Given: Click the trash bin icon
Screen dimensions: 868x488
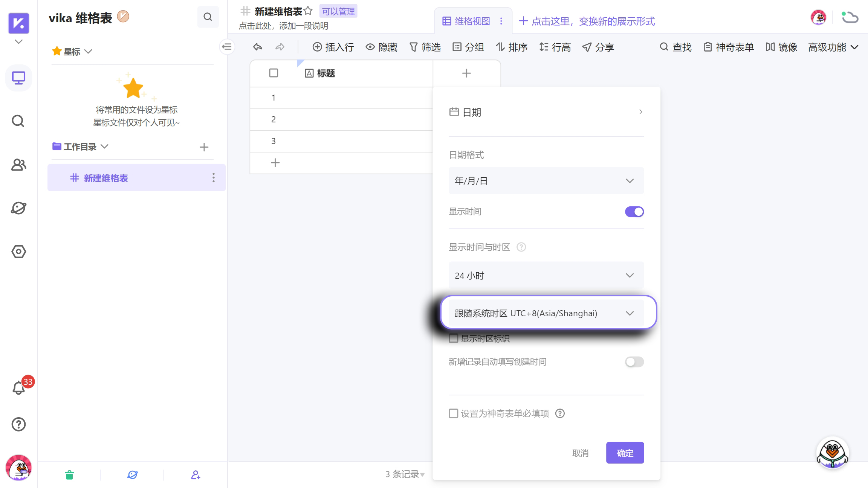Looking at the screenshot, I should pos(69,475).
